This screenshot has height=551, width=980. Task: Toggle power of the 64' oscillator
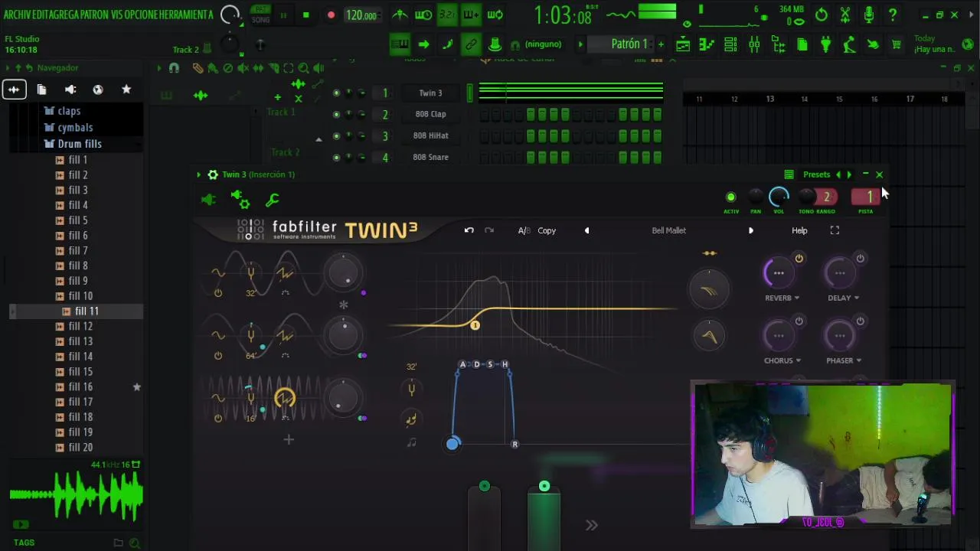click(218, 356)
